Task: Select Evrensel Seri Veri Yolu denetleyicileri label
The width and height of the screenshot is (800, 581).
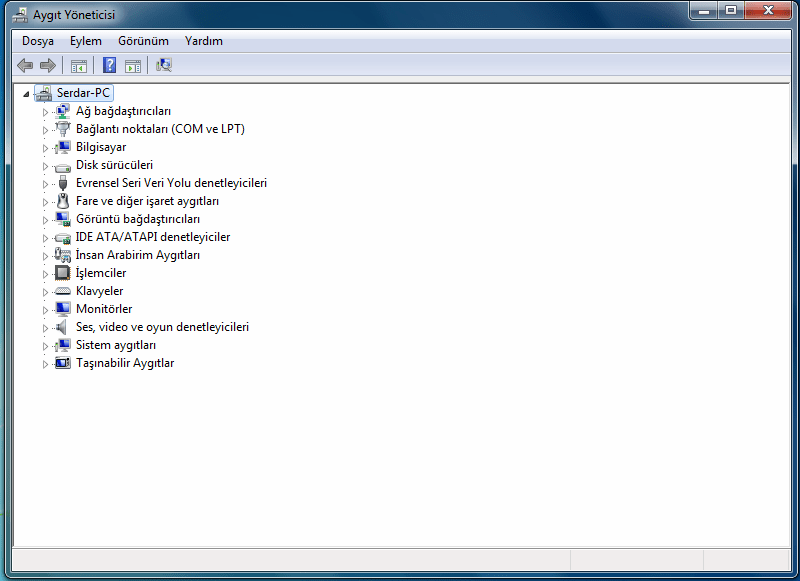Action: click(171, 183)
